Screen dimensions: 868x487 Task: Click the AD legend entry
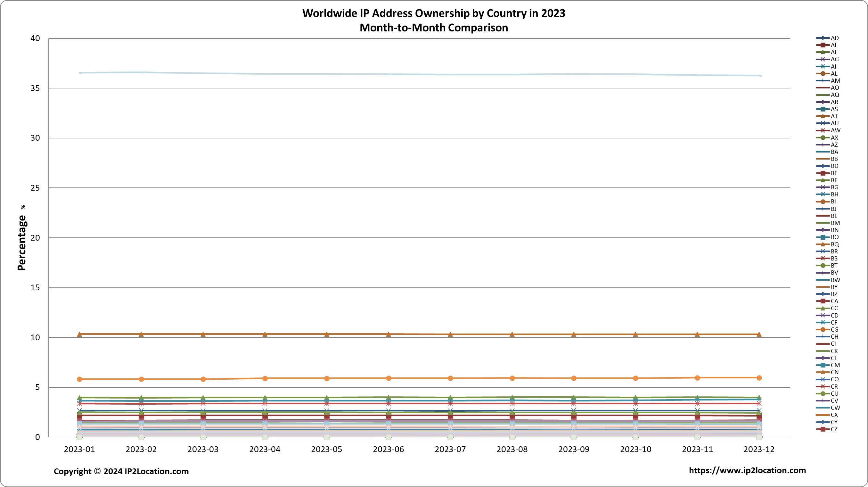(828, 38)
